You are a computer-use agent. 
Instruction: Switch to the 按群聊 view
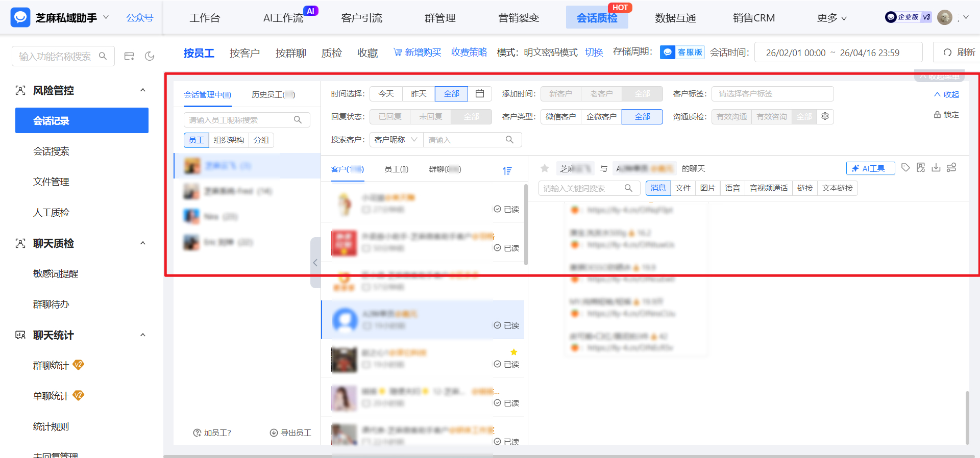pyautogui.click(x=290, y=53)
